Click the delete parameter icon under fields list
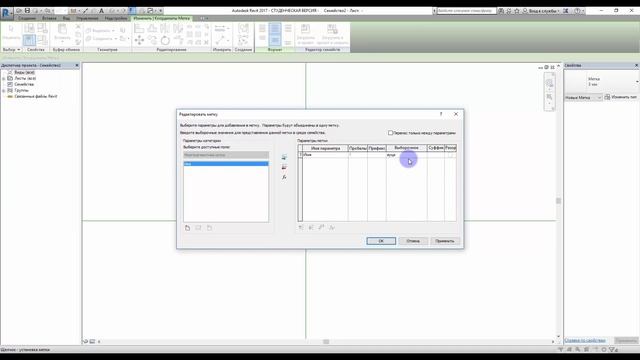This screenshot has width=640, height=360. 209,228
